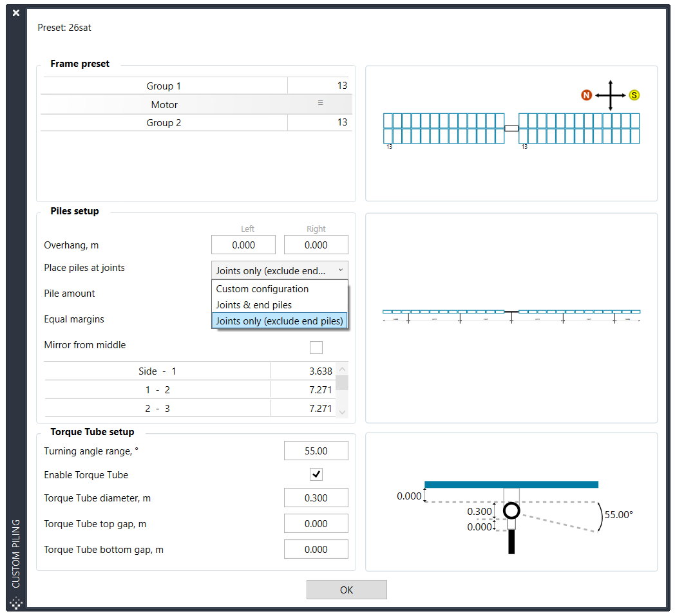
Task: Close the Custom Piling palette
Action: pos(16,13)
